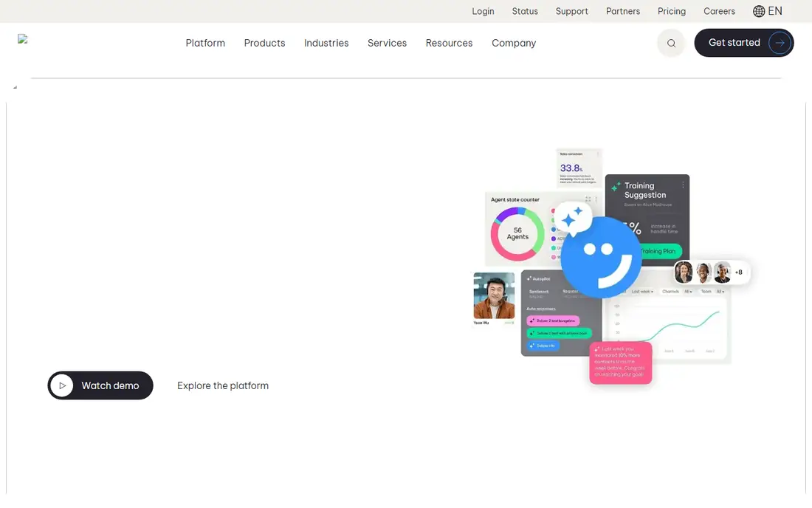Open the Status link
The width and height of the screenshot is (812, 508).
pyautogui.click(x=525, y=11)
